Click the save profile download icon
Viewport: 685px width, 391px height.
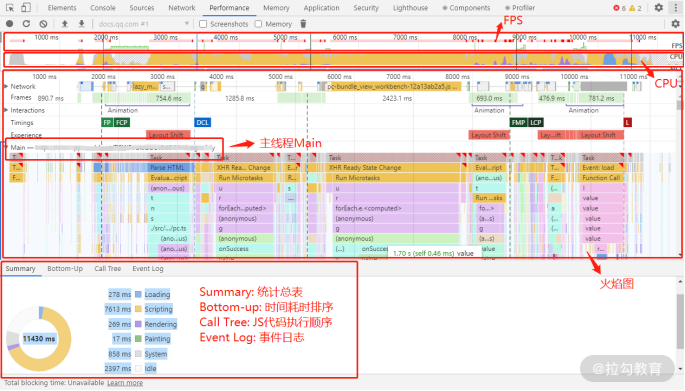pyautogui.click(x=81, y=24)
